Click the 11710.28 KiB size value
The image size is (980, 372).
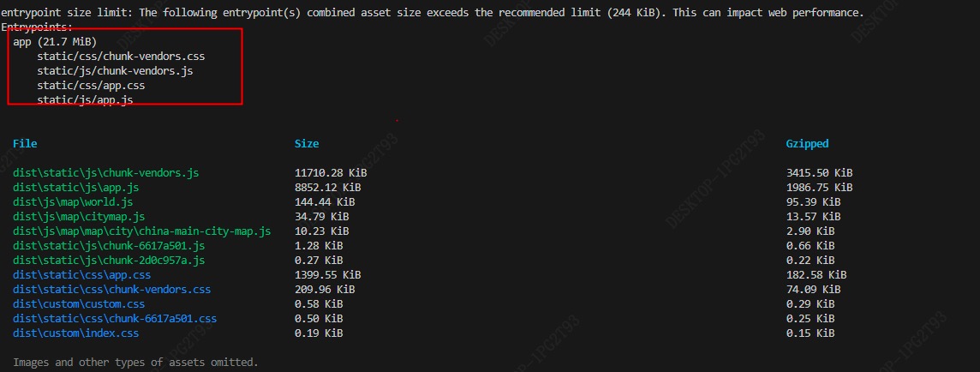coord(331,173)
